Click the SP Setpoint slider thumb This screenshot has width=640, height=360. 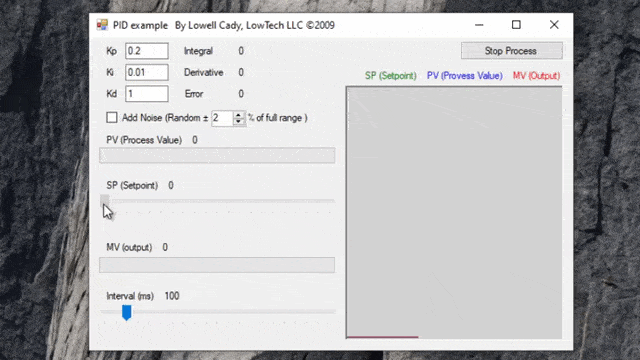point(105,201)
